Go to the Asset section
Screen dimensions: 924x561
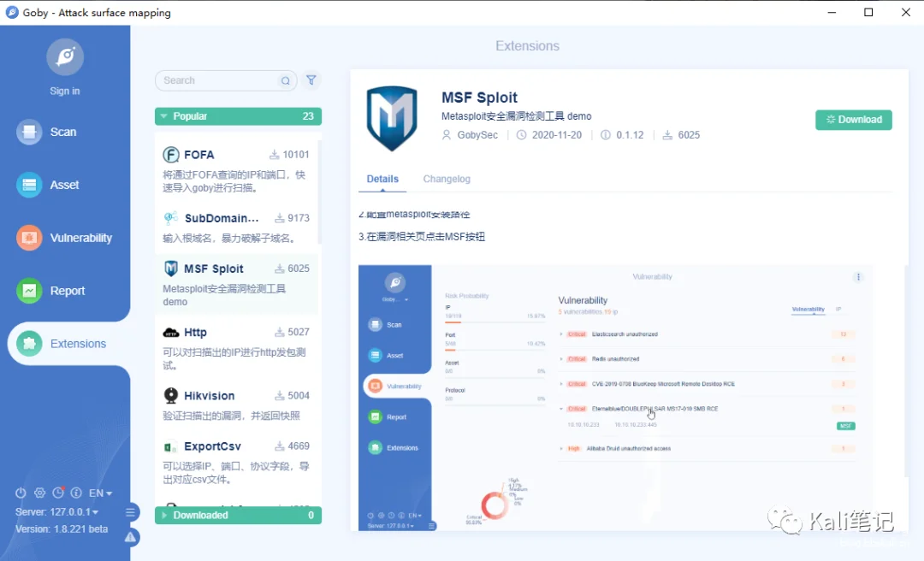click(x=48, y=185)
